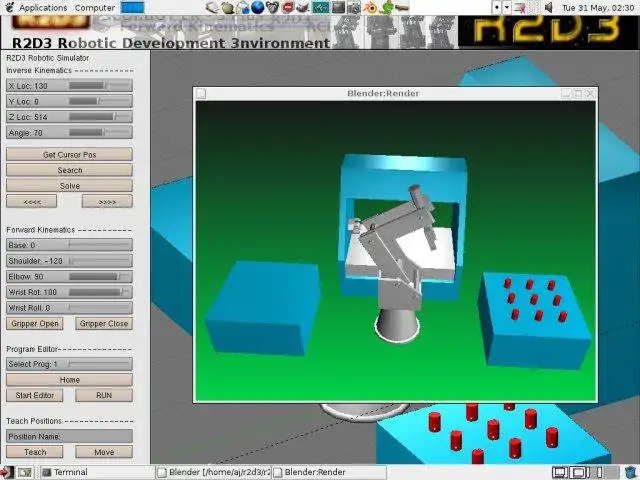Click the green dollar-sign launcher icon
640x480 pixels.
coord(386,7)
